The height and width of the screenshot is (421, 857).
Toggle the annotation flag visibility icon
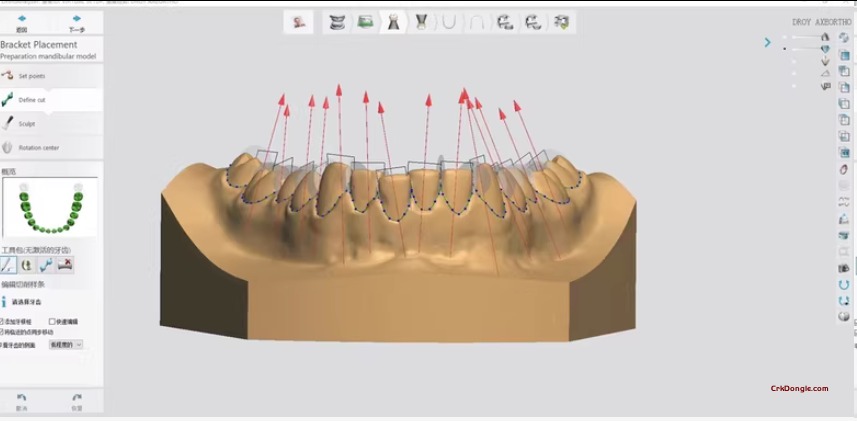tap(825, 86)
